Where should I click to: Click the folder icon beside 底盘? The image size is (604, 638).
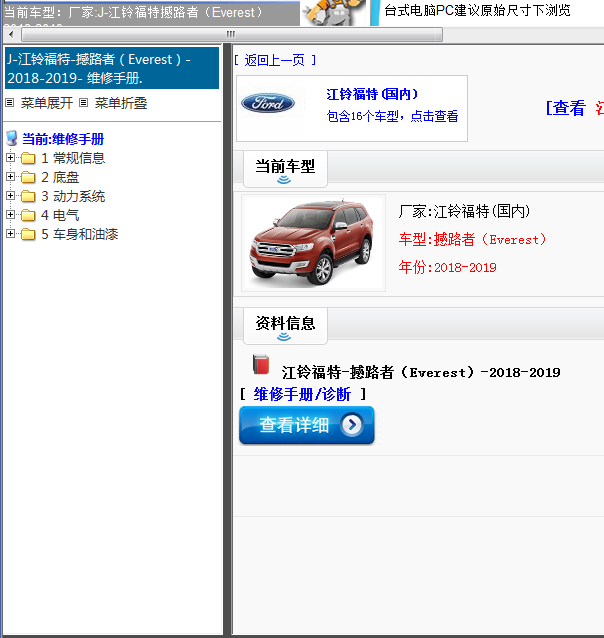[28, 177]
